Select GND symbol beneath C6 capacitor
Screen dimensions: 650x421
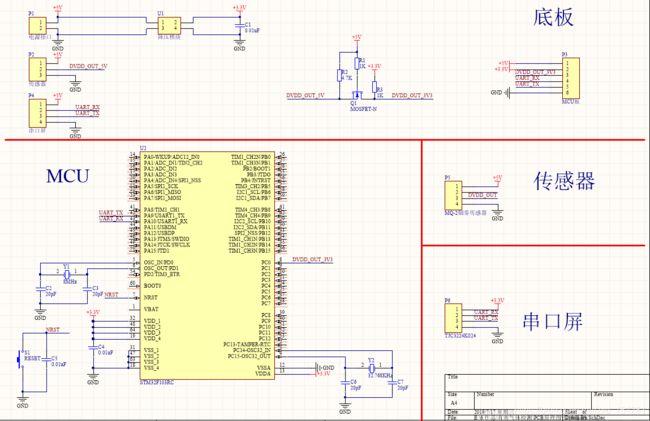pos(345,407)
